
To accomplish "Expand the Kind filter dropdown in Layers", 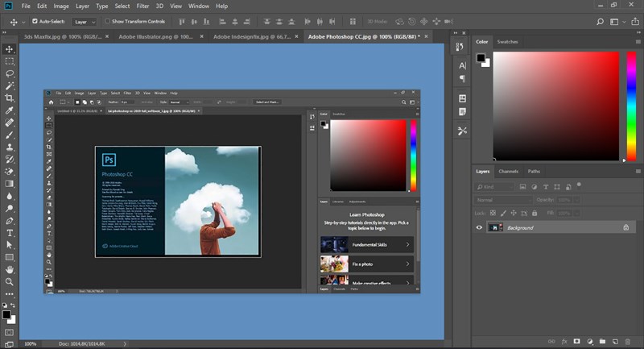I will (494, 187).
